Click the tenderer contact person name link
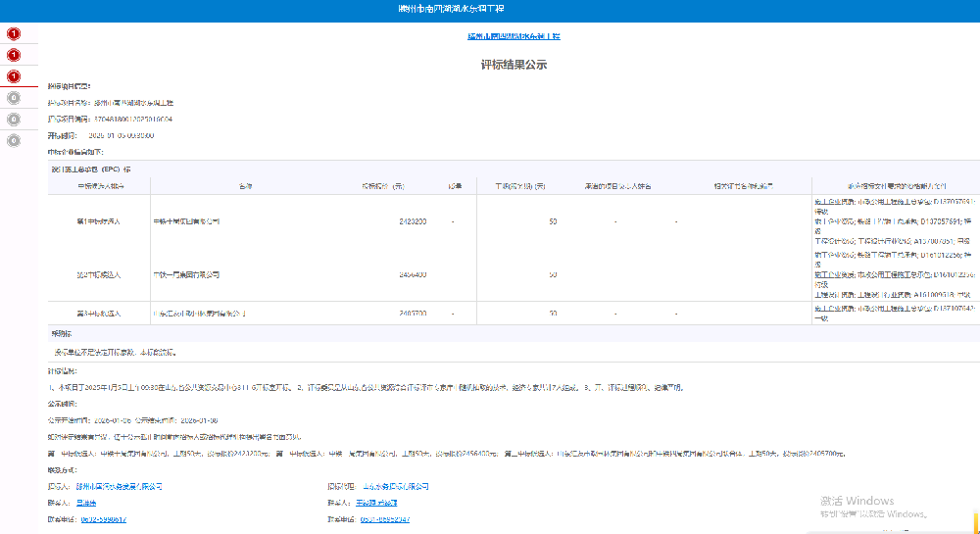Image resolution: width=980 pixels, height=534 pixels. [87, 503]
